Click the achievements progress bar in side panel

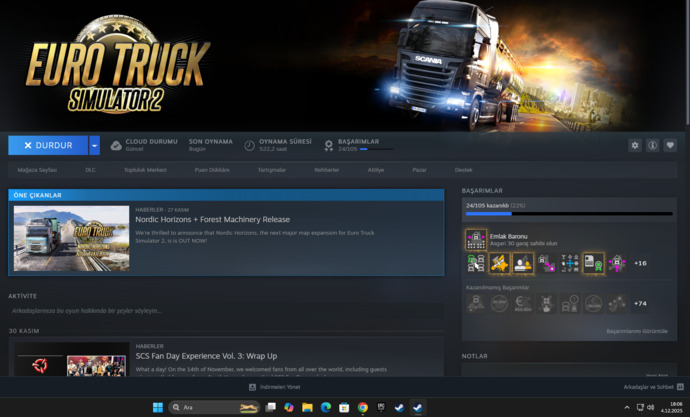[569, 214]
